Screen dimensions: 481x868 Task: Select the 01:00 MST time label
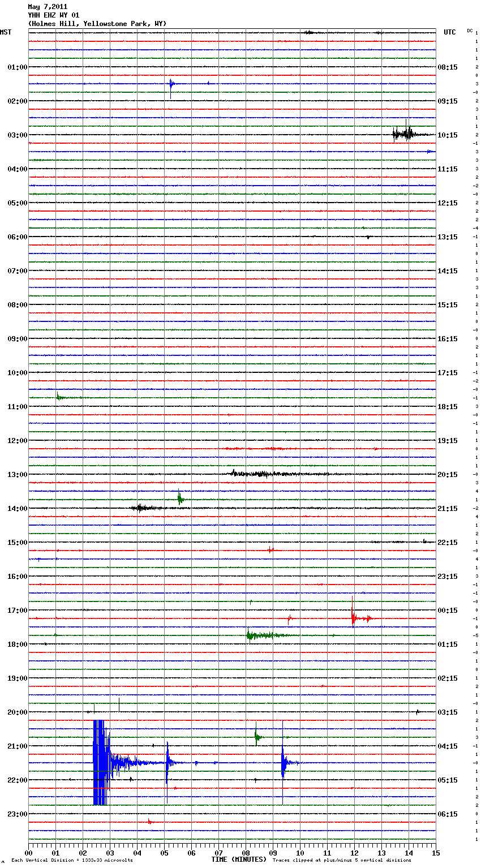pos(18,67)
